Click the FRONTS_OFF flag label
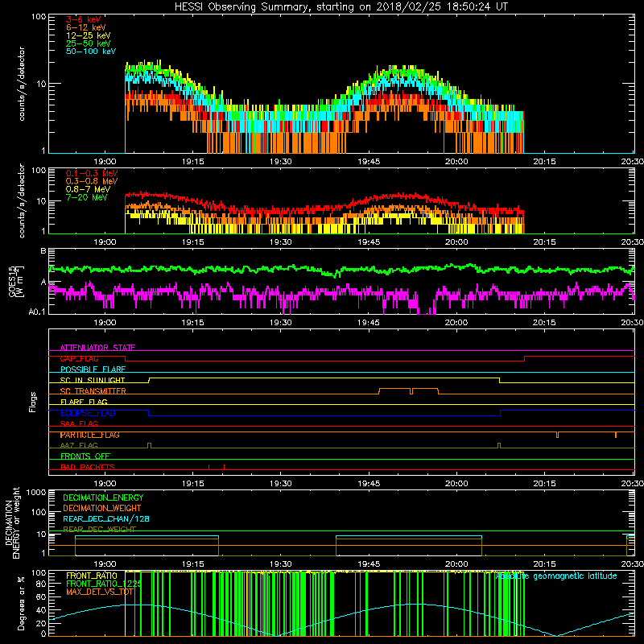The height and width of the screenshot is (644, 644). (x=85, y=456)
